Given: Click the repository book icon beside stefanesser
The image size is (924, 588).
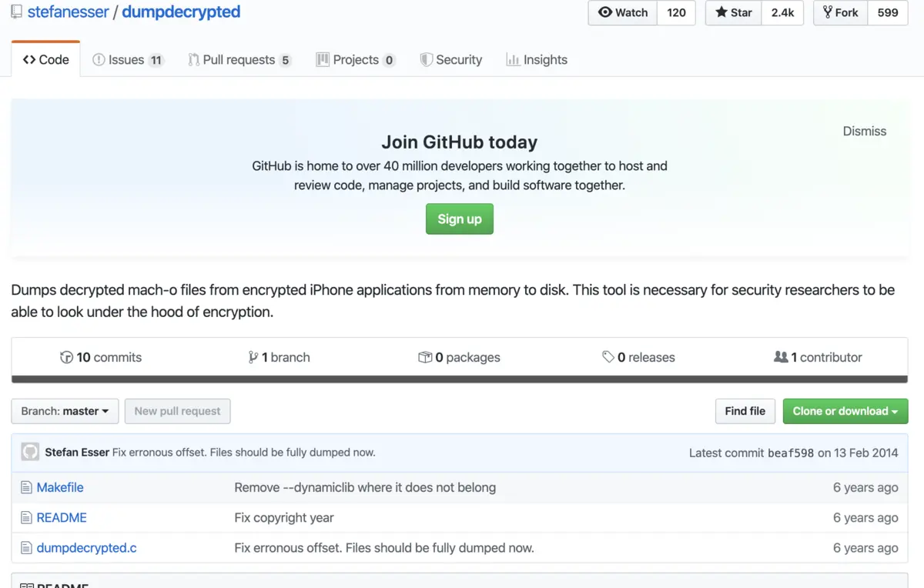Looking at the screenshot, I should click(16, 12).
